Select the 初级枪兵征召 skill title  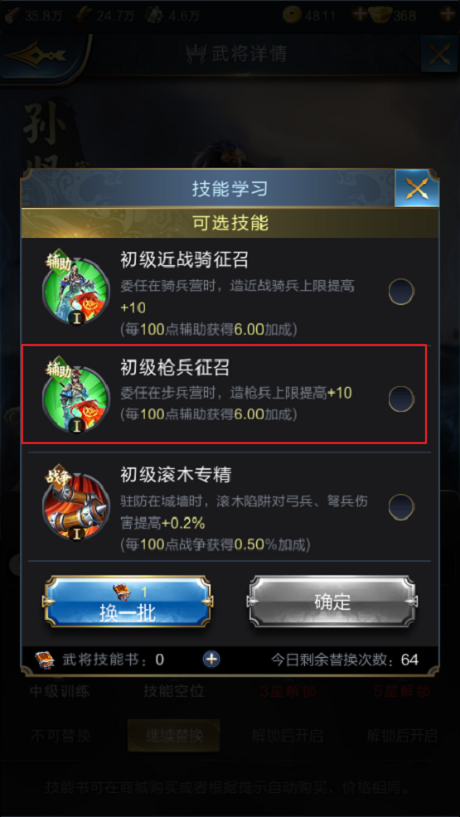175,368
